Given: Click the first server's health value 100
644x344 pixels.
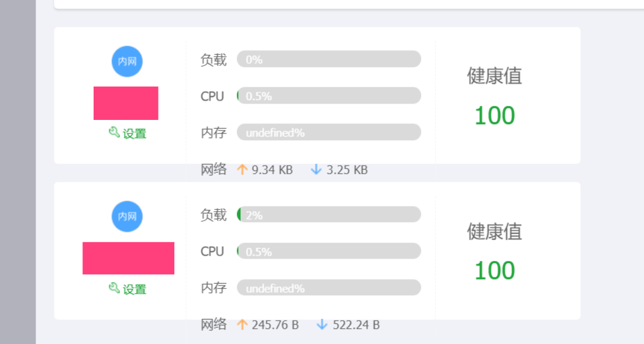Looking at the screenshot, I should [x=494, y=115].
